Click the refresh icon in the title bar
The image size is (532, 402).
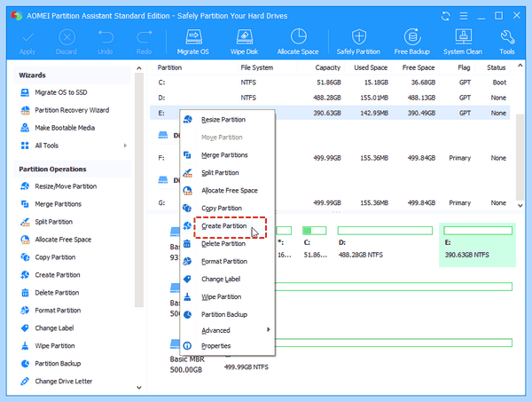point(445,16)
